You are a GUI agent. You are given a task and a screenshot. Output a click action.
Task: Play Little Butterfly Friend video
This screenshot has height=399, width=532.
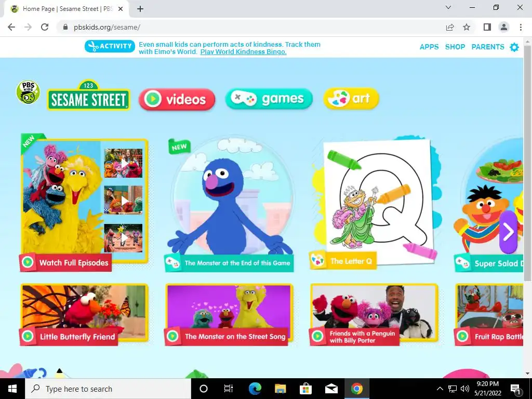pyautogui.click(x=84, y=314)
